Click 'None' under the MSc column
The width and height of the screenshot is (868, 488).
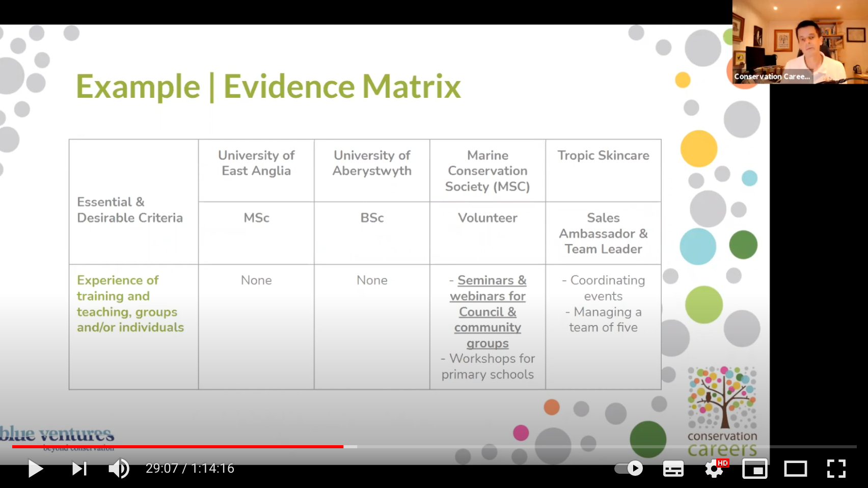click(x=256, y=280)
